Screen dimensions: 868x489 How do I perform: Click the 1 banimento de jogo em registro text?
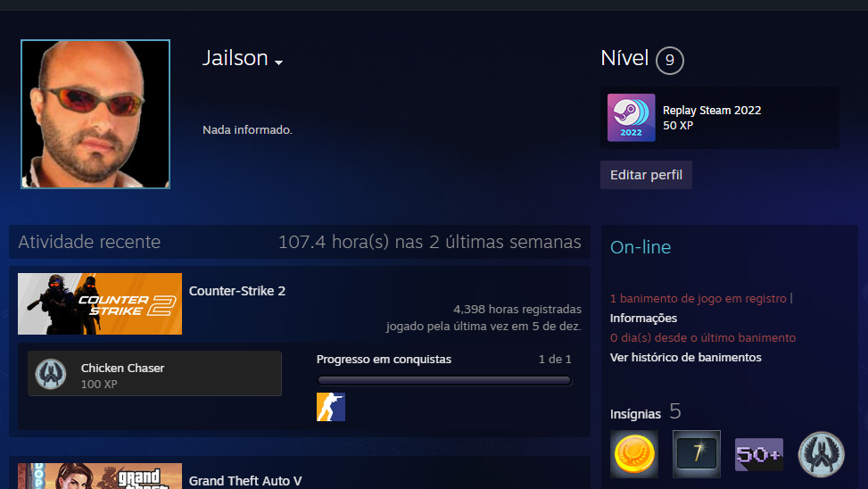698,299
